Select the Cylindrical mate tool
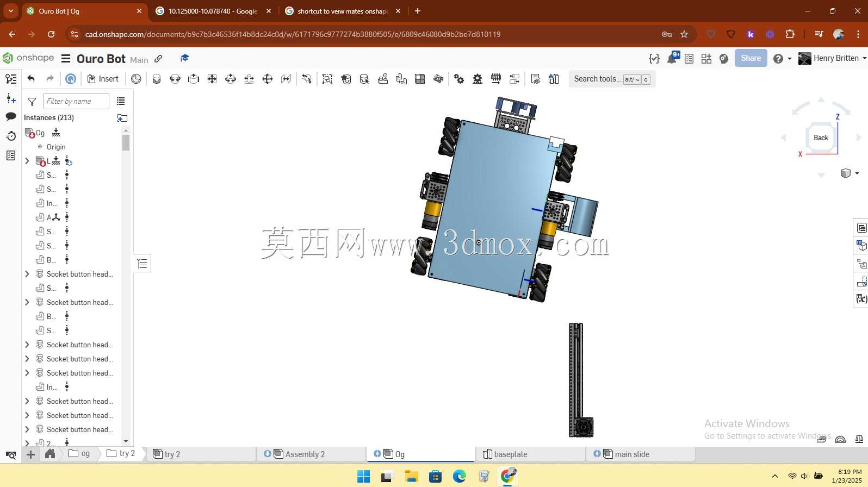The width and height of the screenshot is (868, 487). (x=231, y=79)
